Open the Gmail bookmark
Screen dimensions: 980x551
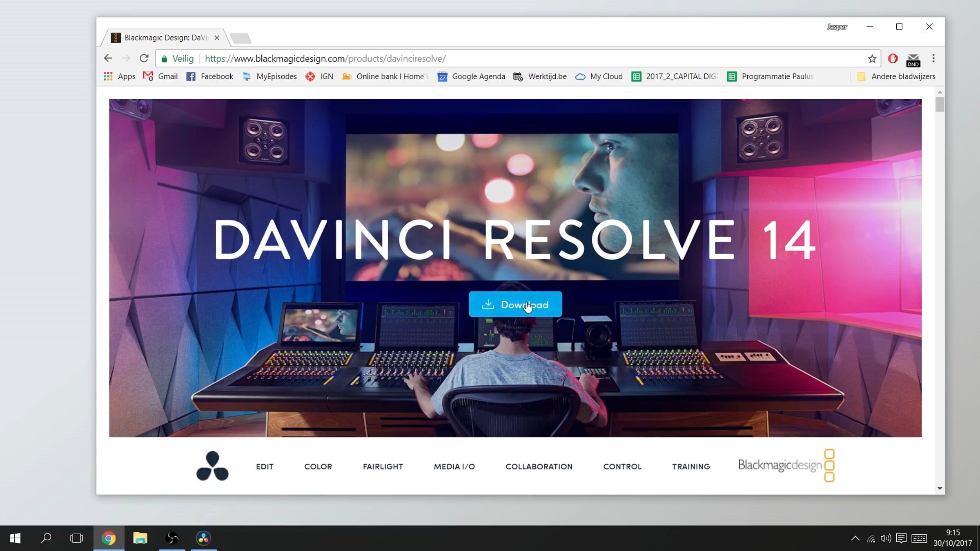(x=160, y=76)
